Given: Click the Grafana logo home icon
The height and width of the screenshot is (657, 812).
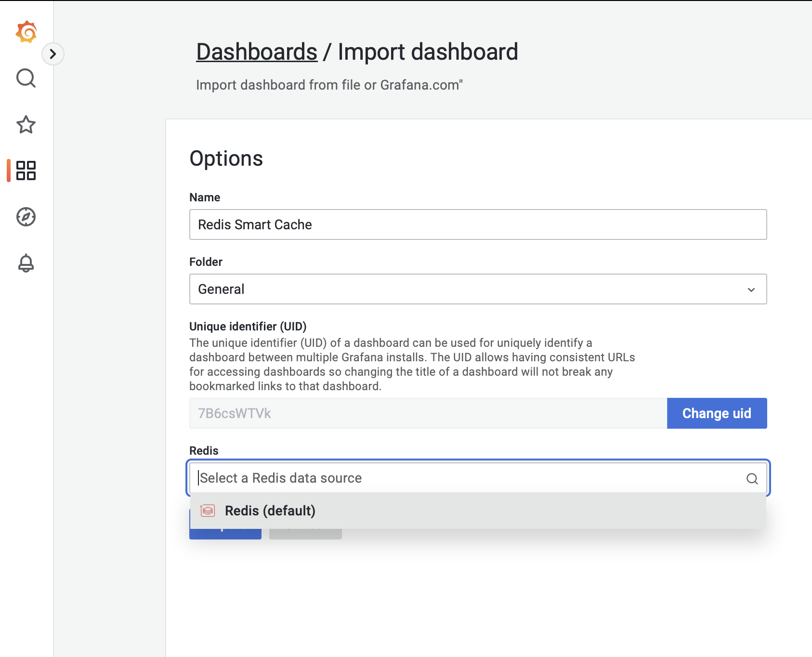Looking at the screenshot, I should pos(26,32).
